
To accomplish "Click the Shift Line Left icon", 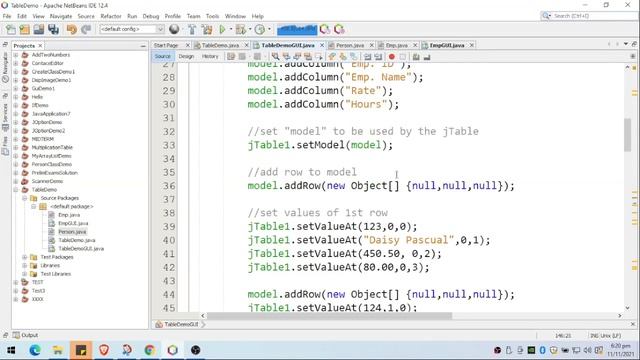I will tap(367, 57).
